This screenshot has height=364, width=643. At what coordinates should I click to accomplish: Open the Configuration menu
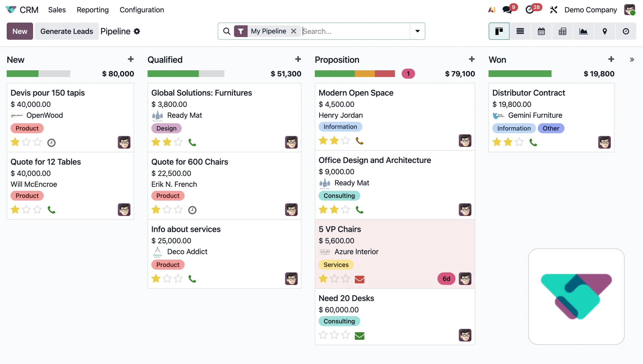142,10
